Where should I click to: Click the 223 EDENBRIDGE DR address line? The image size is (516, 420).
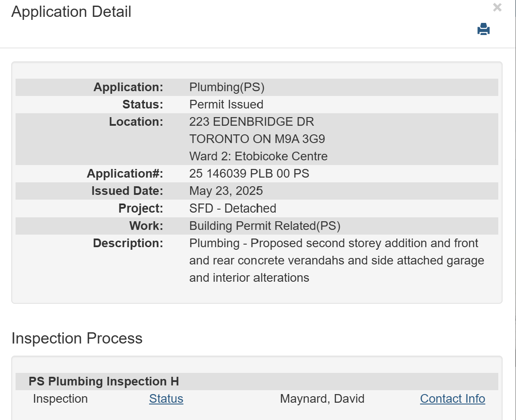coord(252,122)
